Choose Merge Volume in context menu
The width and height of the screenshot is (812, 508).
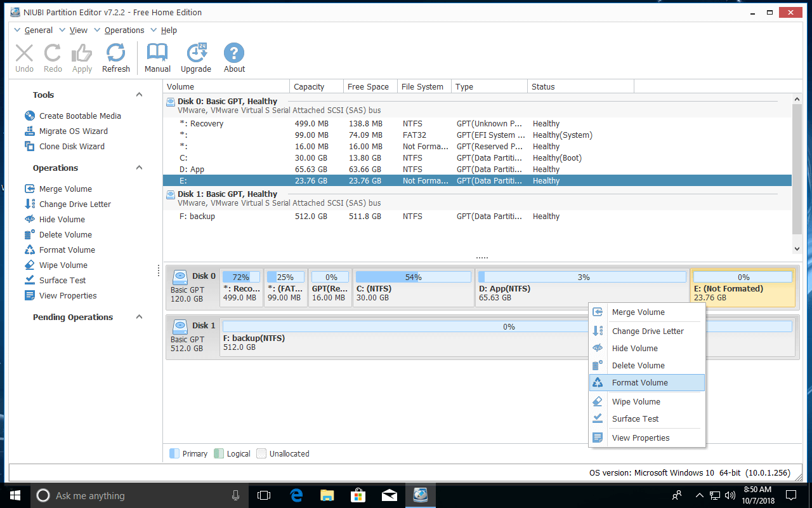[647, 312]
